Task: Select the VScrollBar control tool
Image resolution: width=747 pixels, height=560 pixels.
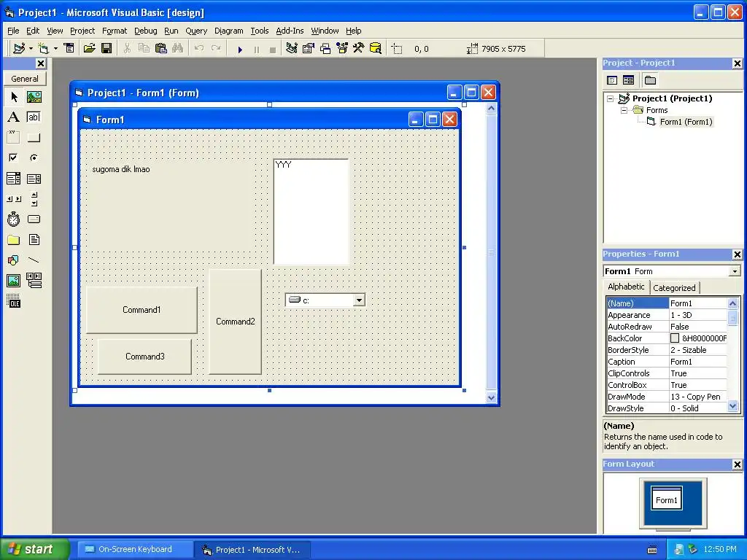Action: click(x=34, y=199)
